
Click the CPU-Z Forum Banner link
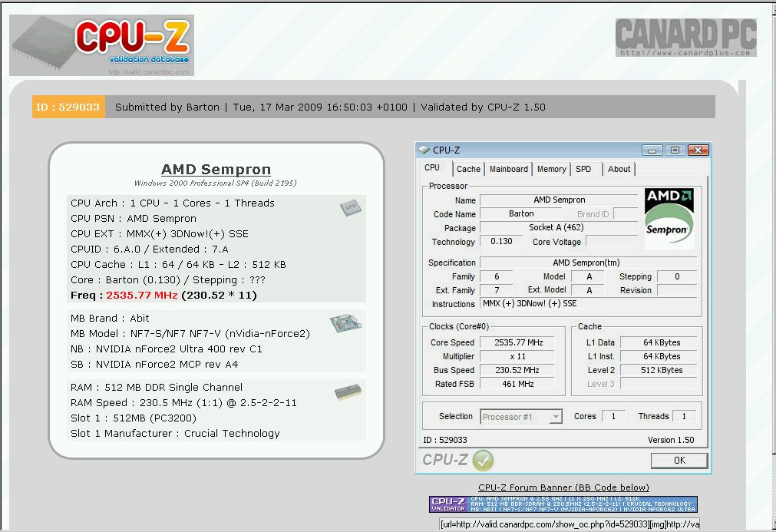coord(563,487)
